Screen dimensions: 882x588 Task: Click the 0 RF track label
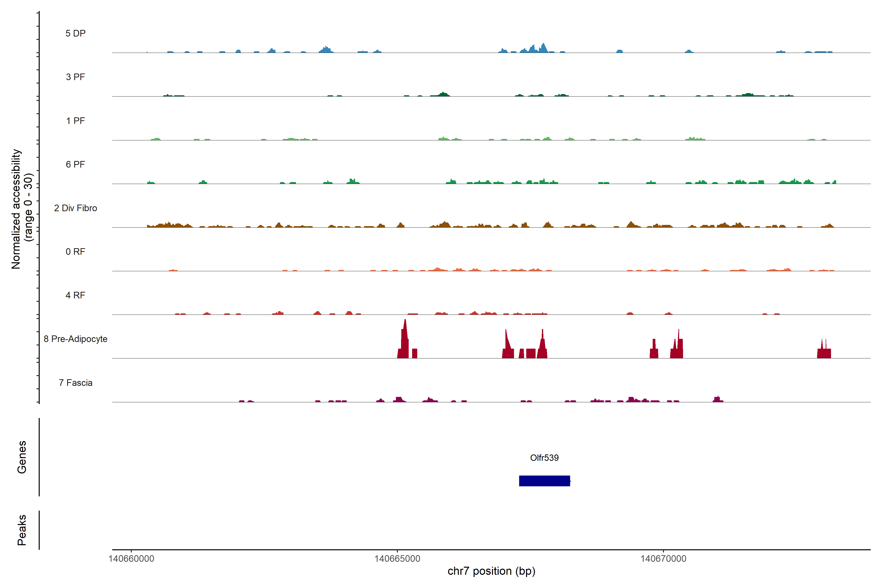point(75,252)
